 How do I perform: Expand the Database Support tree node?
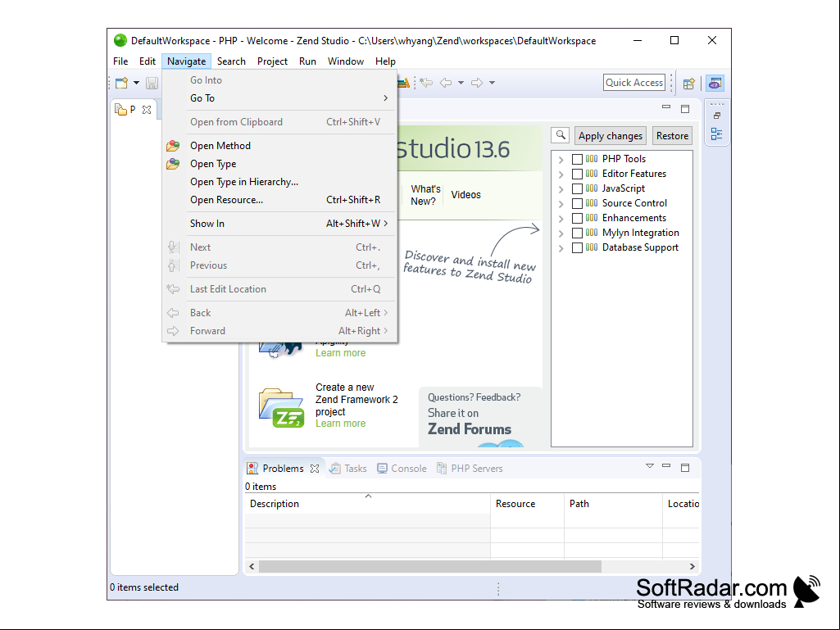click(x=561, y=248)
